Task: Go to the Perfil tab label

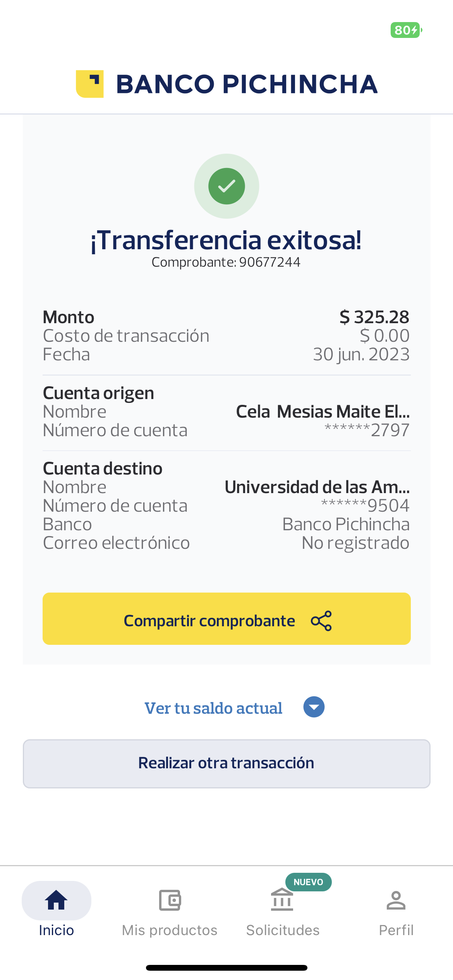Action: click(396, 930)
